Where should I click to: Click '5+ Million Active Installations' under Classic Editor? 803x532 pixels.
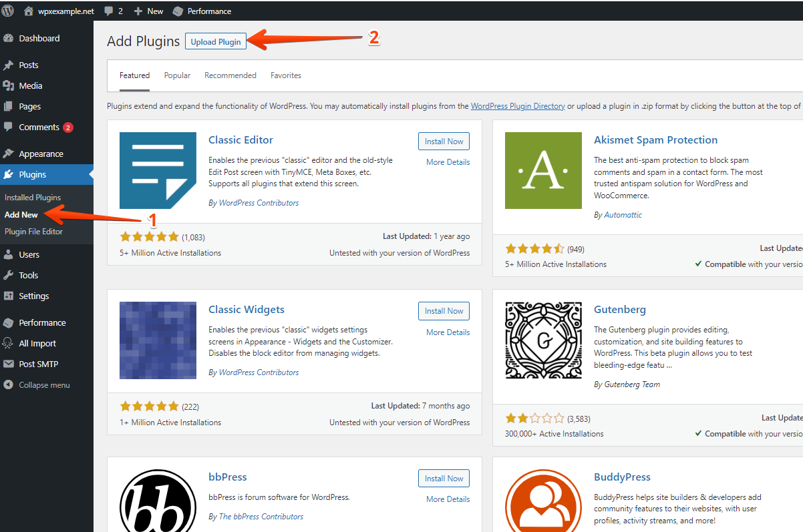tap(170, 253)
